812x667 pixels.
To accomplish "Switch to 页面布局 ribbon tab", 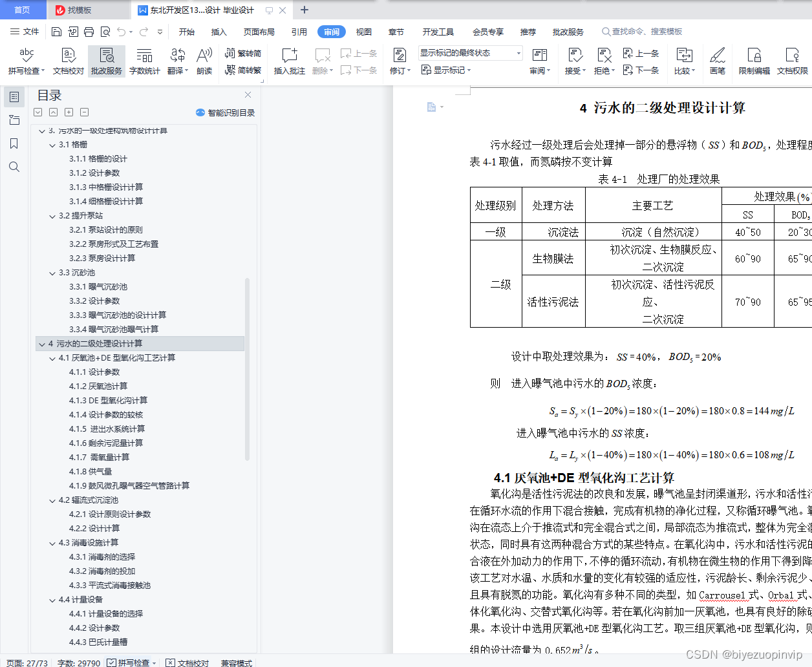I will [259, 32].
